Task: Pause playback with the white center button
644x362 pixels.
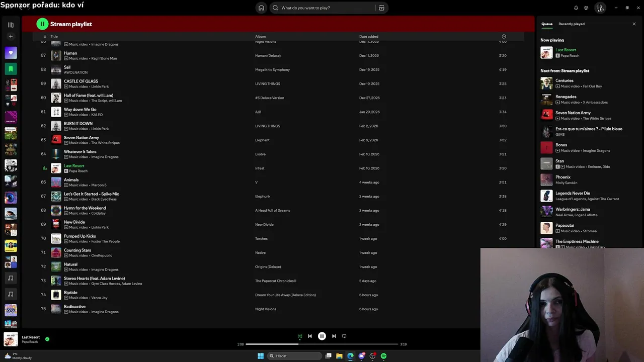Action: coord(322,336)
